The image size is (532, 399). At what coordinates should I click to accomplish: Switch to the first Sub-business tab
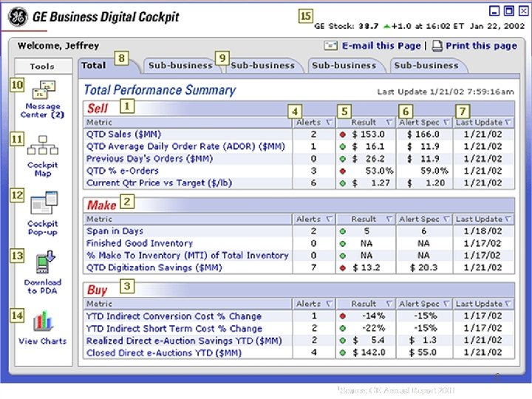coord(181,66)
